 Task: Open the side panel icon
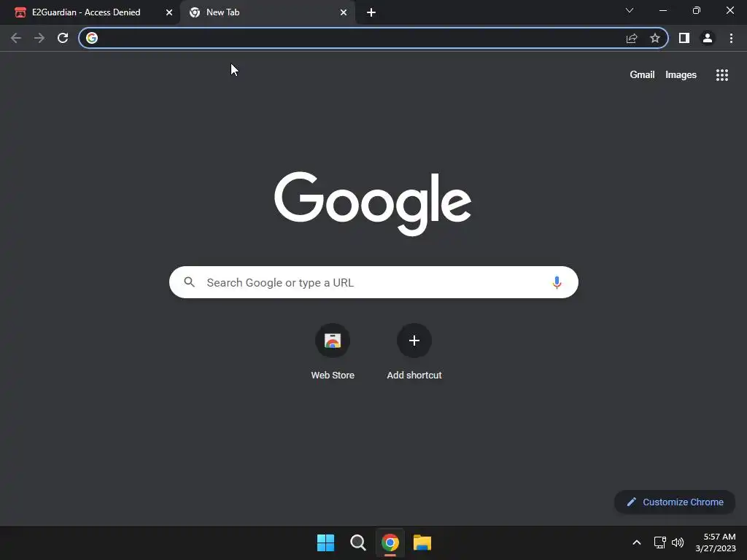(684, 38)
